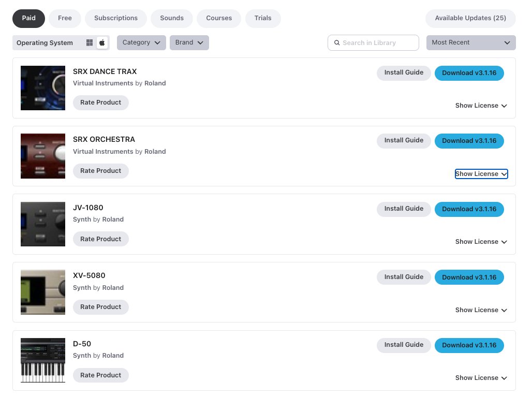The width and height of the screenshot is (532, 396).
Task: Rate Product for D-50
Action: point(101,375)
